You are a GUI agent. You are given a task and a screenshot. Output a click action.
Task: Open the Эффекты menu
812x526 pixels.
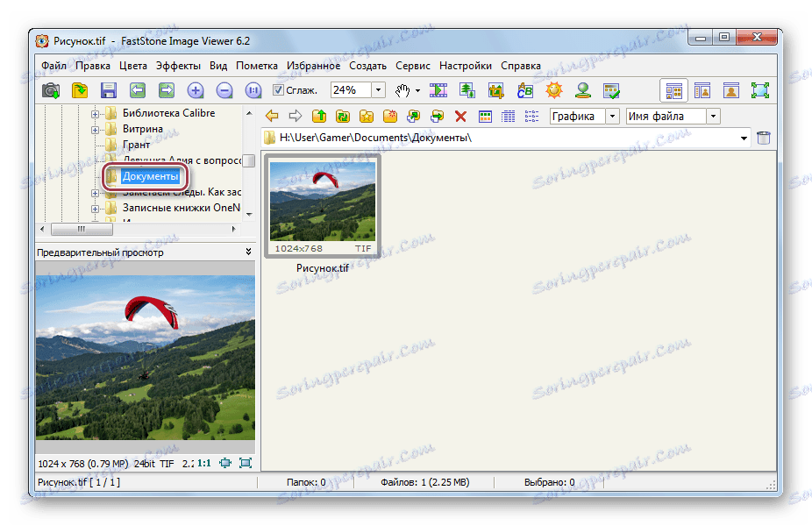coord(178,66)
